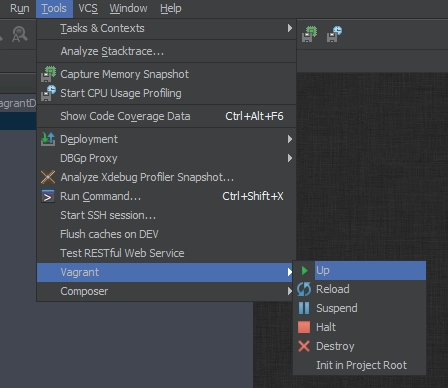Image resolution: width=448 pixels, height=388 pixels.
Task: Choose Analyze Xdebug Profiler Snapshot...
Action: click(x=166, y=177)
